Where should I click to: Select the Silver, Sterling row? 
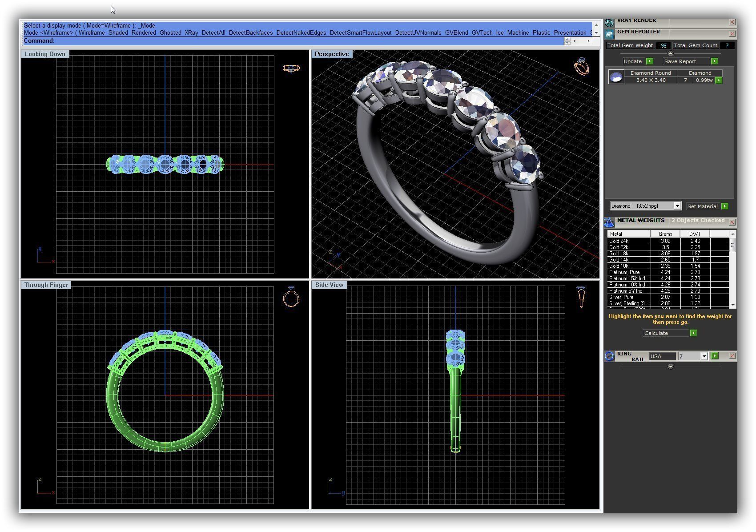[x=668, y=303]
